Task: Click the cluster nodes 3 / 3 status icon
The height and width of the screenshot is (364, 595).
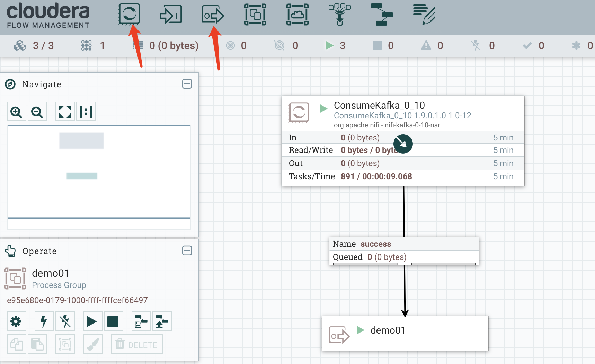Action: (x=20, y=46)
